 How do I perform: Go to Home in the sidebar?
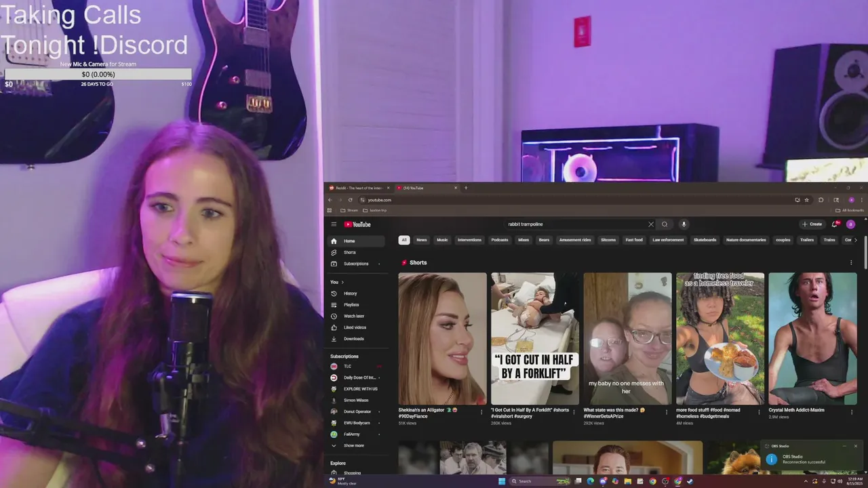[357, 241]
